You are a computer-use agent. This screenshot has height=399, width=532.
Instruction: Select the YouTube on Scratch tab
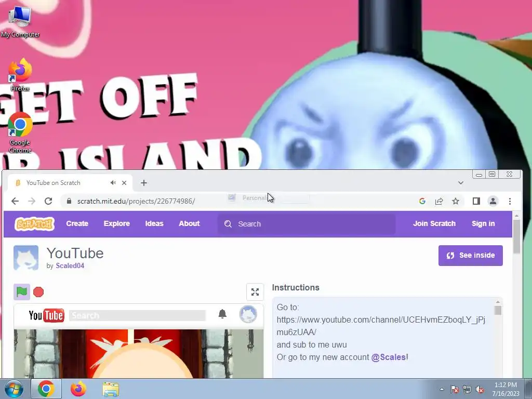pos(71,183)
